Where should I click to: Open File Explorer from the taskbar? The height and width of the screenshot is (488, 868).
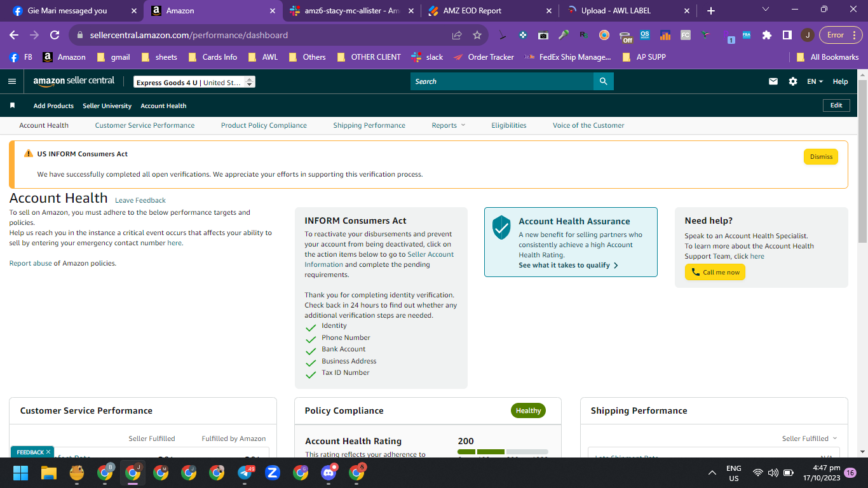pos(49,473)
